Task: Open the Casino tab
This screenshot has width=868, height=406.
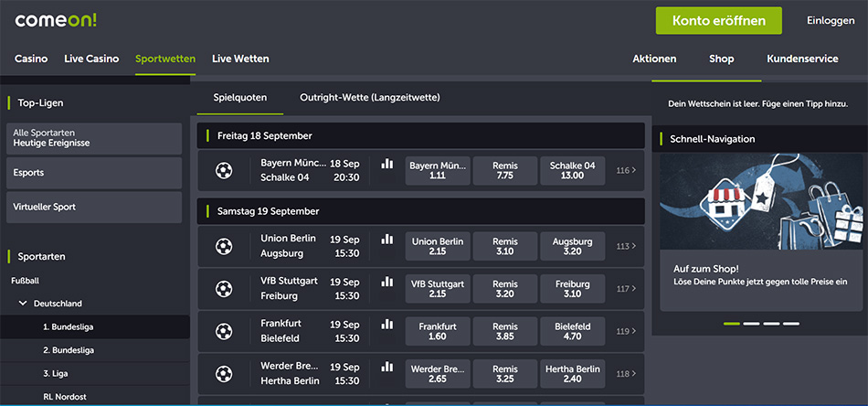Action: coord(31,59)
